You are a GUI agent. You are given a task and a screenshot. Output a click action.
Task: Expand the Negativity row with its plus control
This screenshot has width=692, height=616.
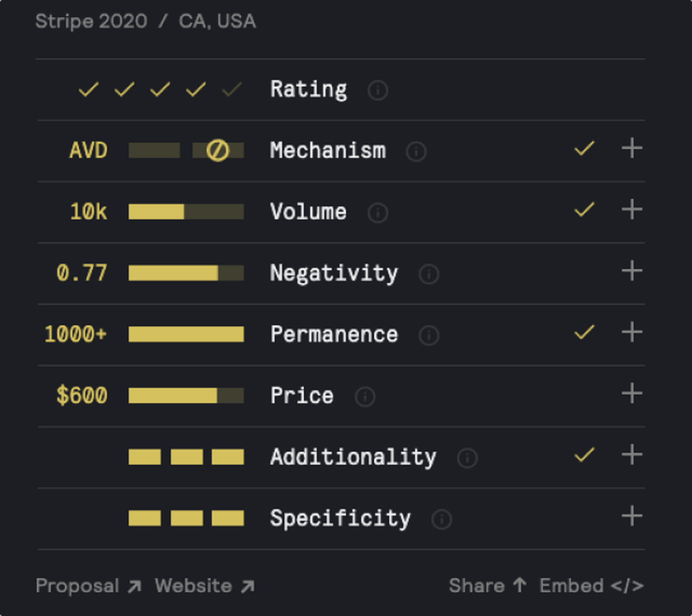[632, 271]
